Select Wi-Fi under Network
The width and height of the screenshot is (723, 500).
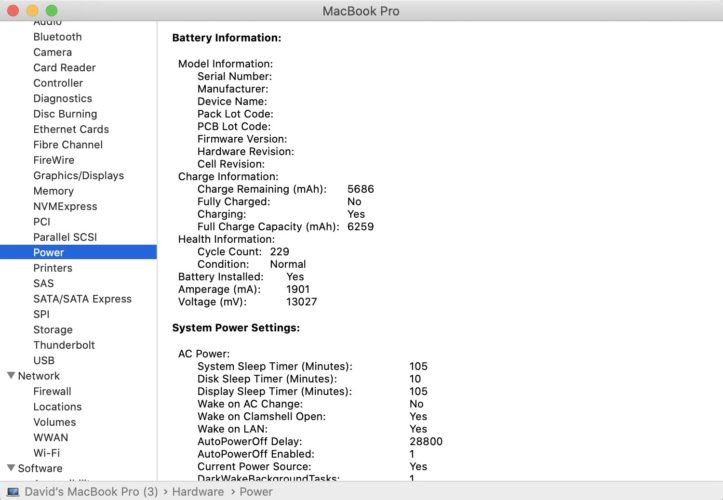(x=47, y=453)
